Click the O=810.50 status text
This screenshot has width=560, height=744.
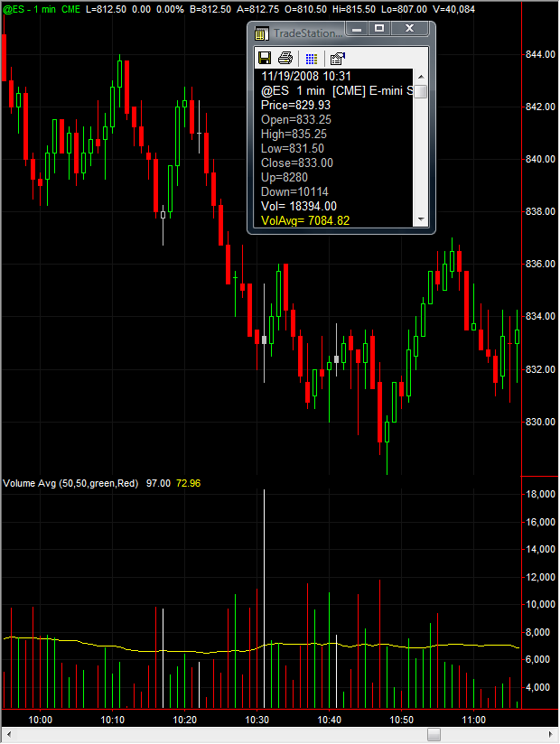(x=305, y=10)
